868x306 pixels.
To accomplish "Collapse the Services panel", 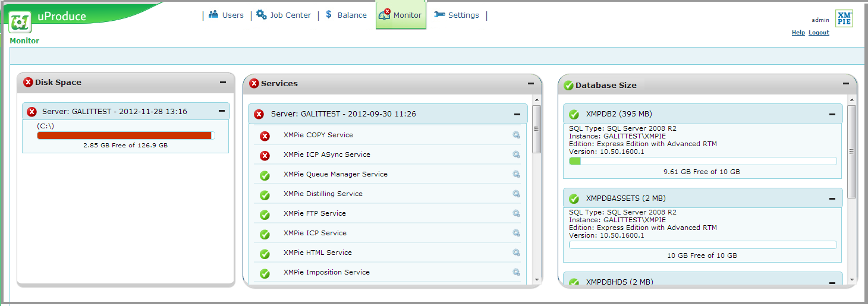I will [531, 84].
